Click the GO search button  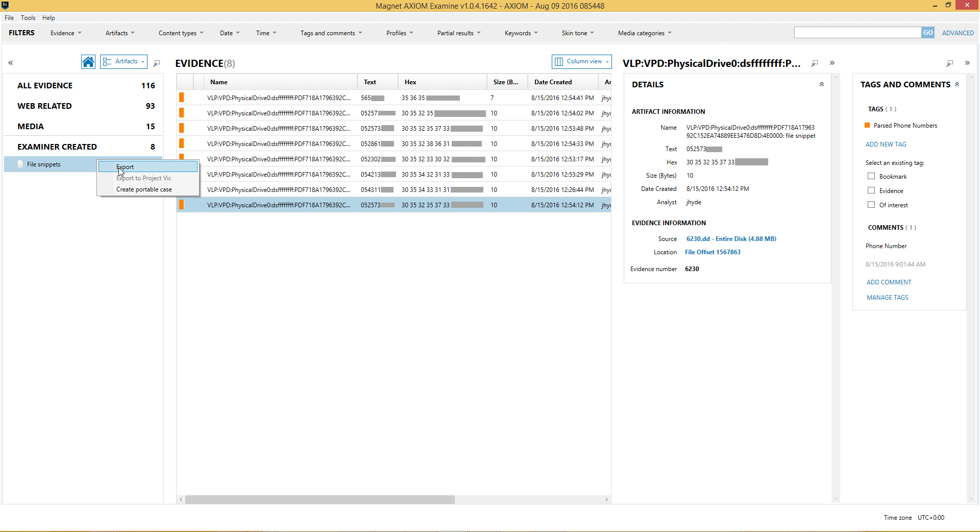(x=927, y=33)
